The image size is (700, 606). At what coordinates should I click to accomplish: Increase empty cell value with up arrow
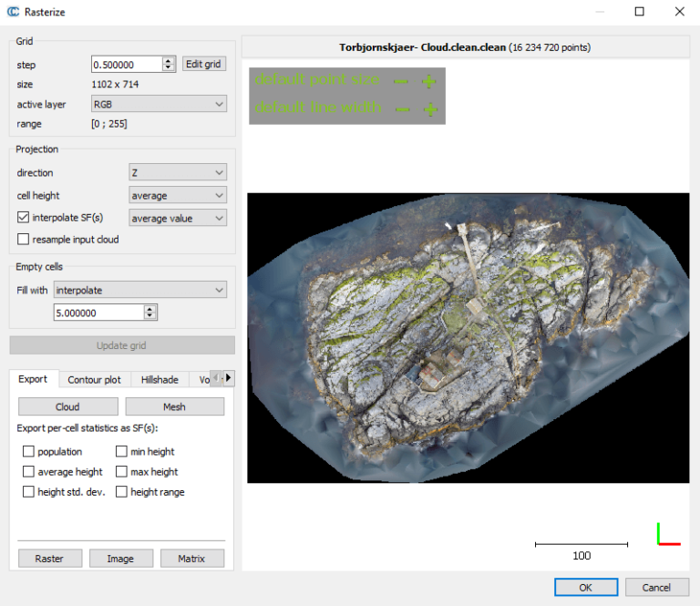[x=150, y=309]
